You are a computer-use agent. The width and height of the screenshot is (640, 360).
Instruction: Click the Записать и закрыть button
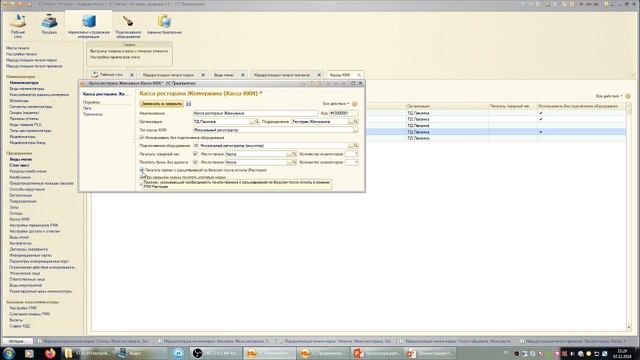pyautogui.click(x=162, y=104)
